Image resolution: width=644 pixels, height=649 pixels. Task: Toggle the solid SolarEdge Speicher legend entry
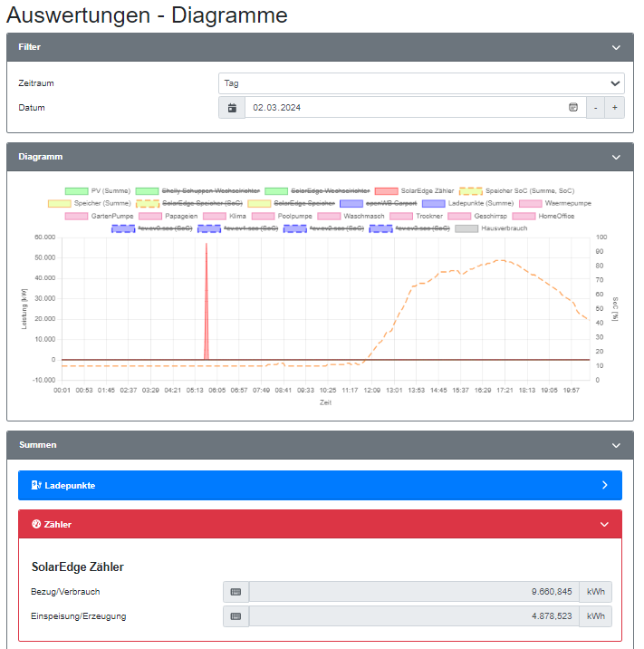(291, 203)
